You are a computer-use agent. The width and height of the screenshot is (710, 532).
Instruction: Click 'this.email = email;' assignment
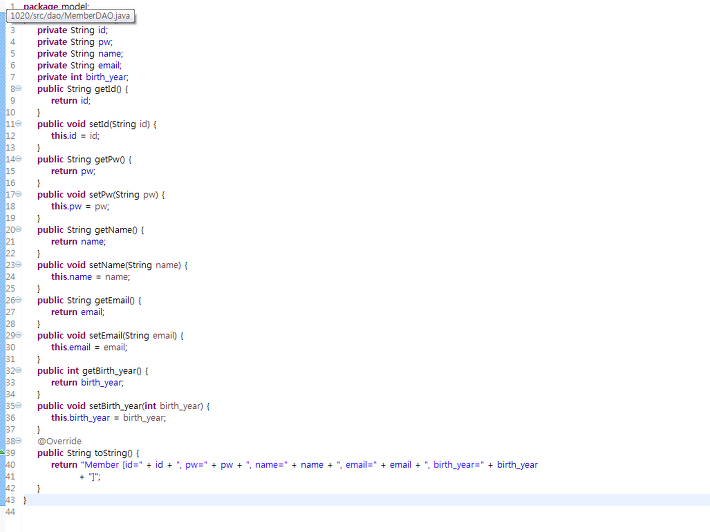pyautogui.click(x=89, y=347)
